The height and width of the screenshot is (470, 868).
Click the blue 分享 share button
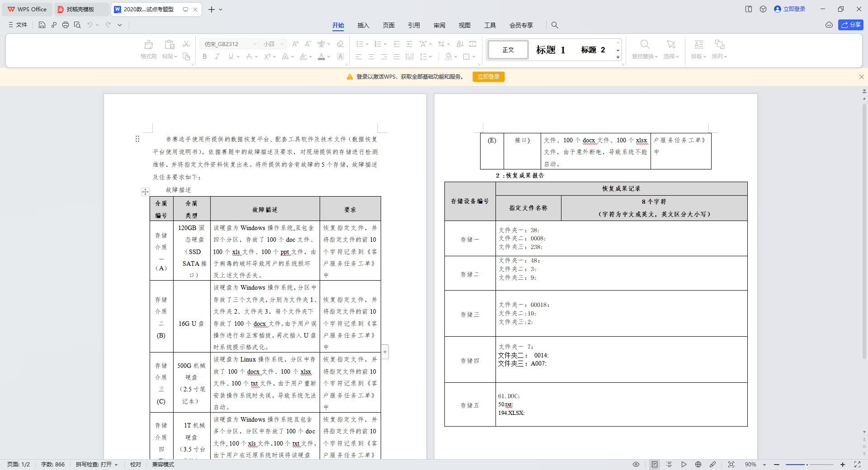pos(850,25)
